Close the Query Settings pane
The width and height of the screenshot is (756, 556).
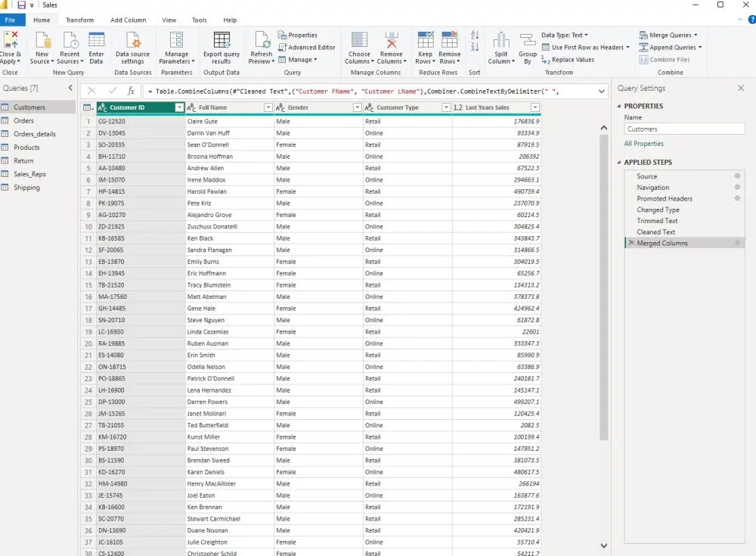[x=741, y=88]
